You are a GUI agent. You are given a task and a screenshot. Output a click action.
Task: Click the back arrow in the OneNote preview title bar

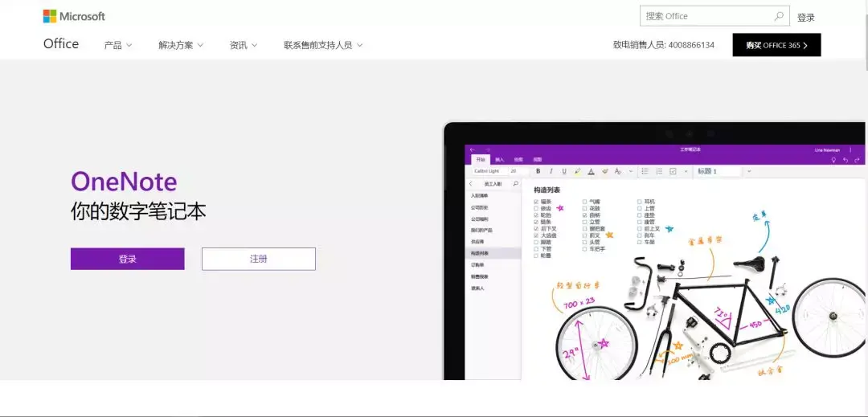pyautogui.click(x=473, y=150)
